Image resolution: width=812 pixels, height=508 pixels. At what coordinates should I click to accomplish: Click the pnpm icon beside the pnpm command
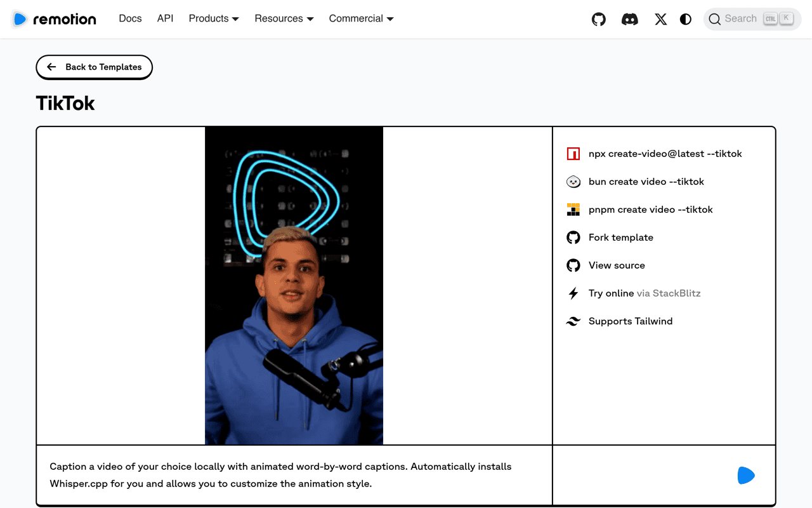tap(573, 210)
